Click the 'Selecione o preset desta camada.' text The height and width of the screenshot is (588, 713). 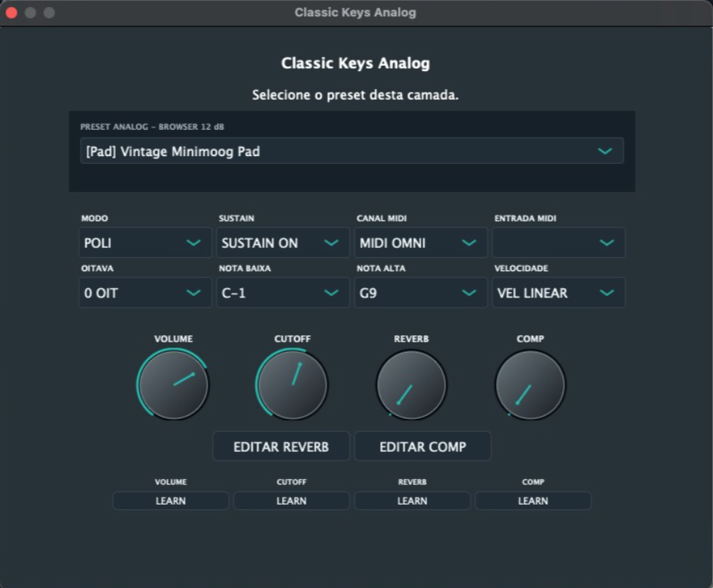(x=355, y=95)
